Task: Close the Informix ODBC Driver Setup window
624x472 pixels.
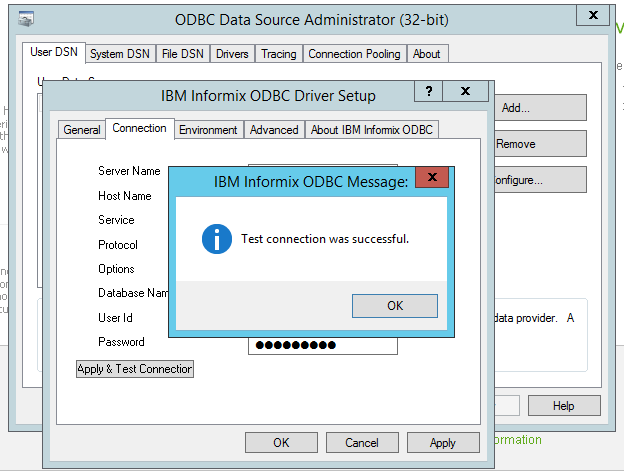Action: (466, 92)
